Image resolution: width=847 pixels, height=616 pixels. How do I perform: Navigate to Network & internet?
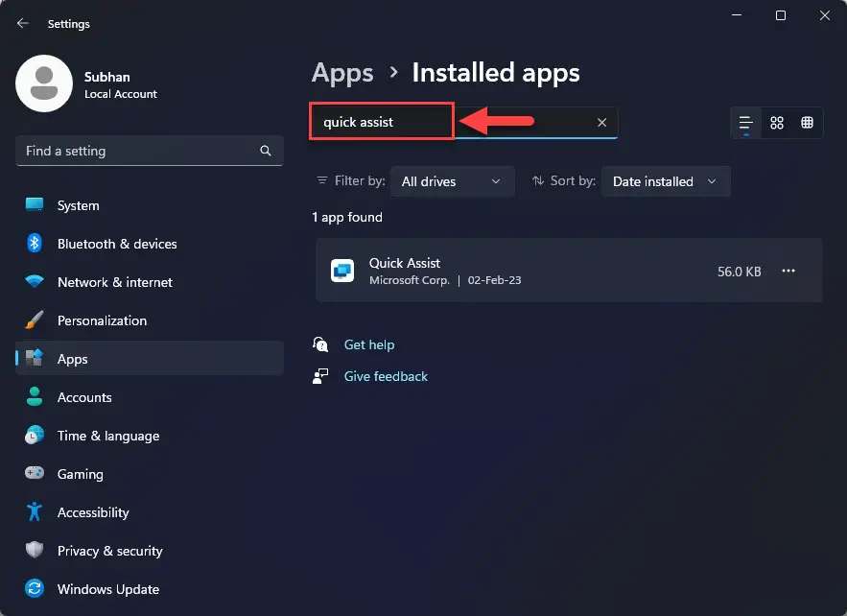115,282
